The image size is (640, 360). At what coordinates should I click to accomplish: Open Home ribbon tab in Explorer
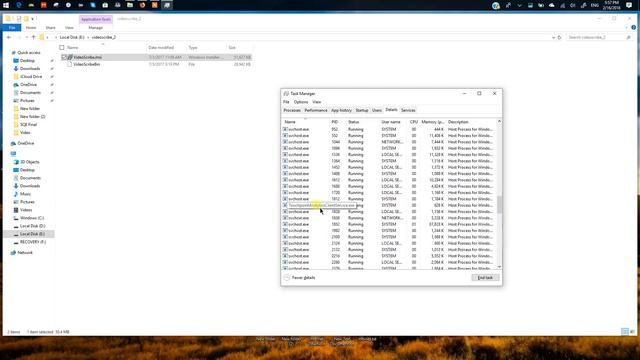click(x=31, y=28)
